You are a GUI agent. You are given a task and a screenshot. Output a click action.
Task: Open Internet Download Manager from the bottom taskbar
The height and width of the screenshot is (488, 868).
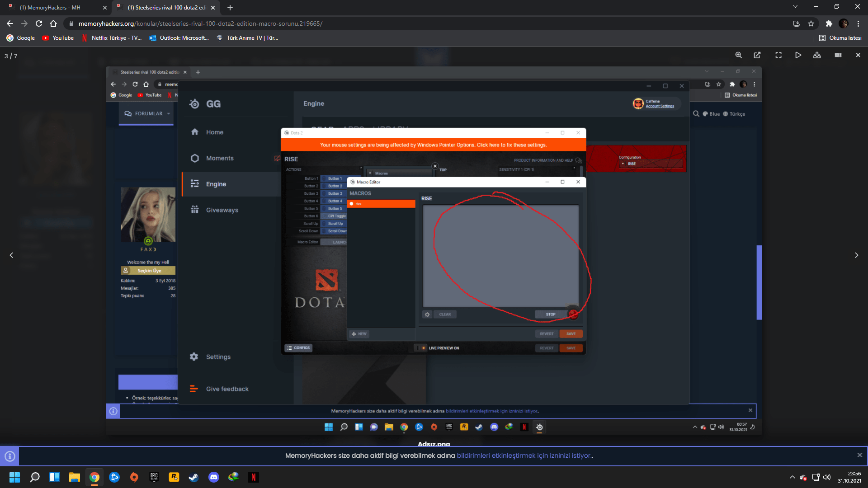[x=234, y=477]
